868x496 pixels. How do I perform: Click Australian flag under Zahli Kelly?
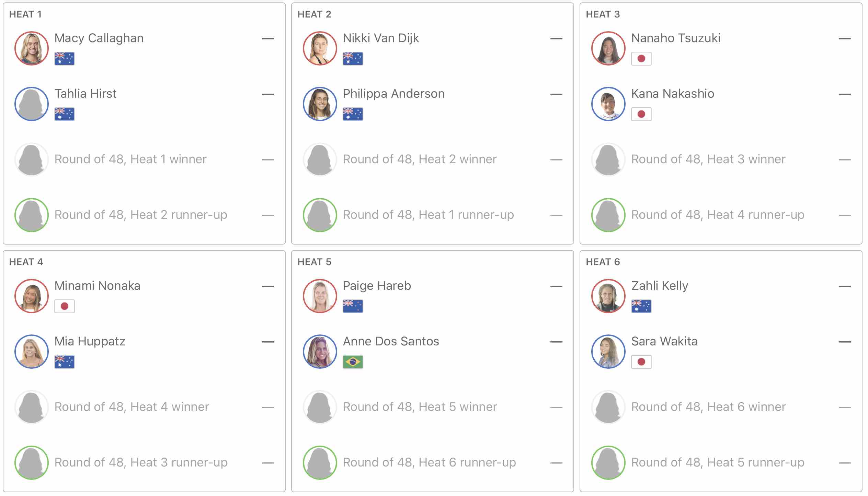click(x=641, y=306)
